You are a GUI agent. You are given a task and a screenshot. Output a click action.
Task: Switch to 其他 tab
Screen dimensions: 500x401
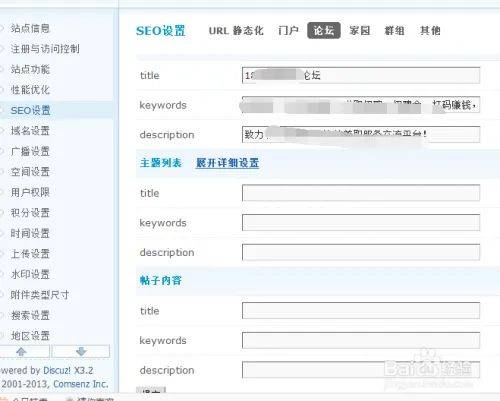[430, 31]
